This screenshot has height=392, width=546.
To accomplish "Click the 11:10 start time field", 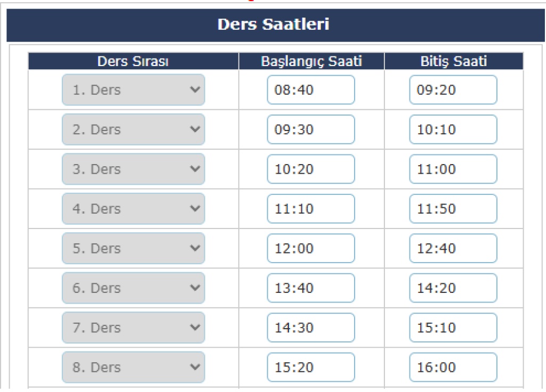I will click(310, 209).
